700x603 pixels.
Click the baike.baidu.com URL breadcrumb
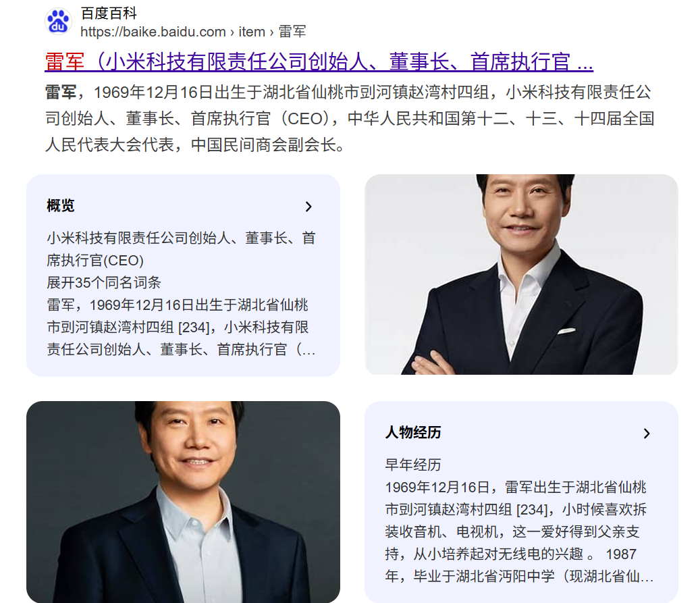tap(193, 32)
